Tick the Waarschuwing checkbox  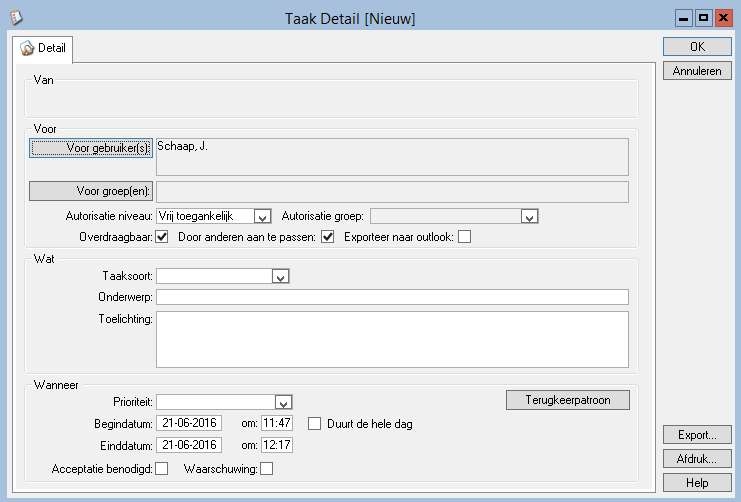pyautogui.click(x=266, y=468)
